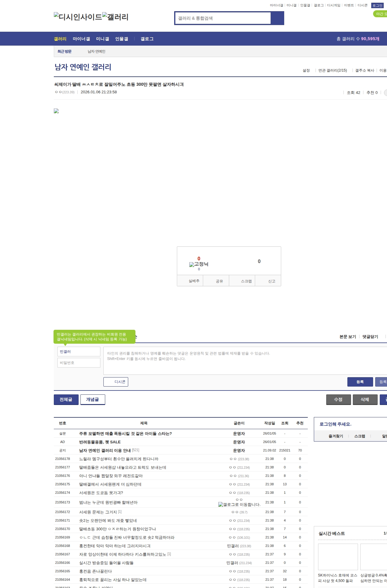Image resolution: width=387 pixels, height=588 pixels.
Task: Open post 서세원 문제는 그거지
Action: (x=98, y=512)
